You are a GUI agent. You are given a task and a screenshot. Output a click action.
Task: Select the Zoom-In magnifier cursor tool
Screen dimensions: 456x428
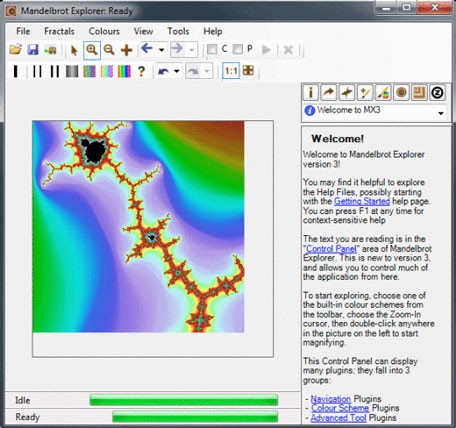pos(92,50)
